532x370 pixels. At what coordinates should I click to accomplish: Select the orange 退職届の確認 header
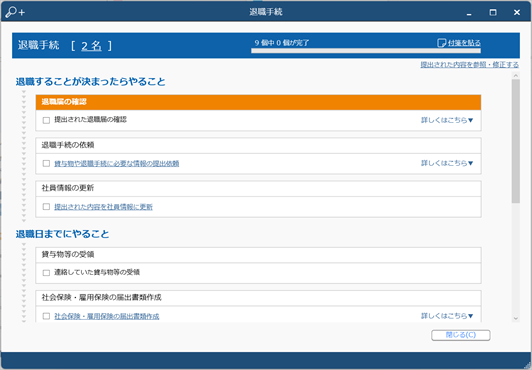click(258, 102)
